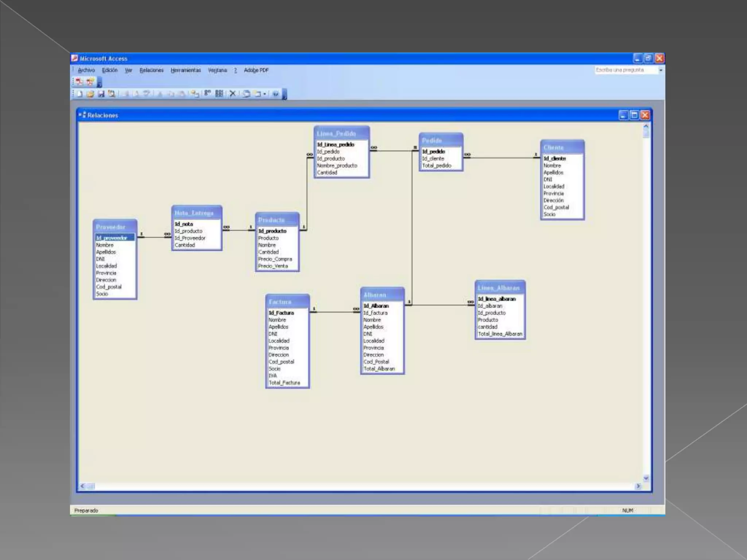The height and width of the screenshot is (560, 747).
Task: Select Nombre_producto field in Linea_Pedido
Action: tap(337, 165)
